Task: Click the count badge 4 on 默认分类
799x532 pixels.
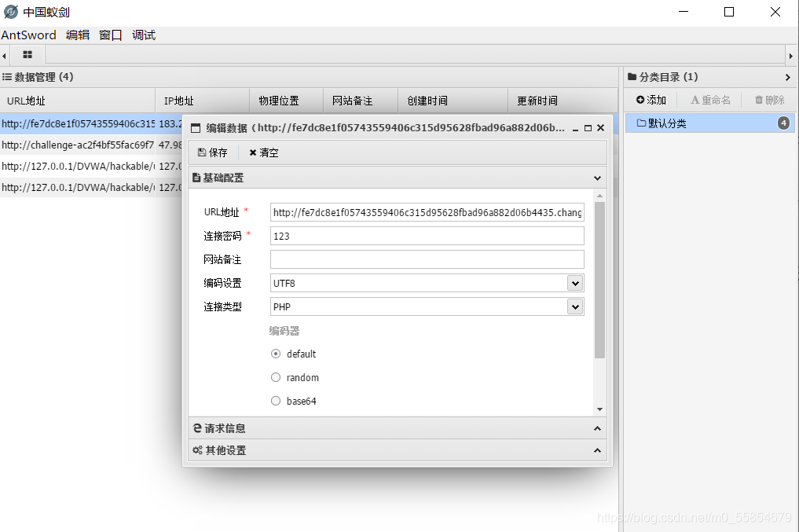Action: point(784,123)
